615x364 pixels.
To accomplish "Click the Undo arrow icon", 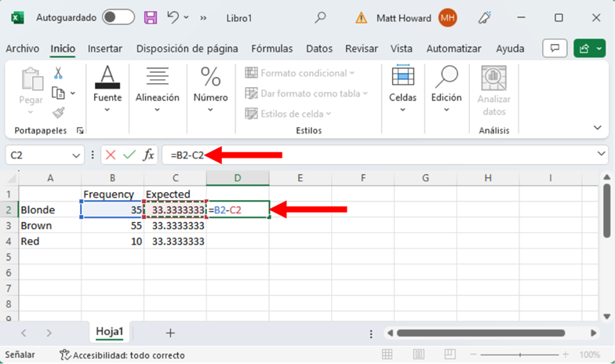I will point(174,16).
